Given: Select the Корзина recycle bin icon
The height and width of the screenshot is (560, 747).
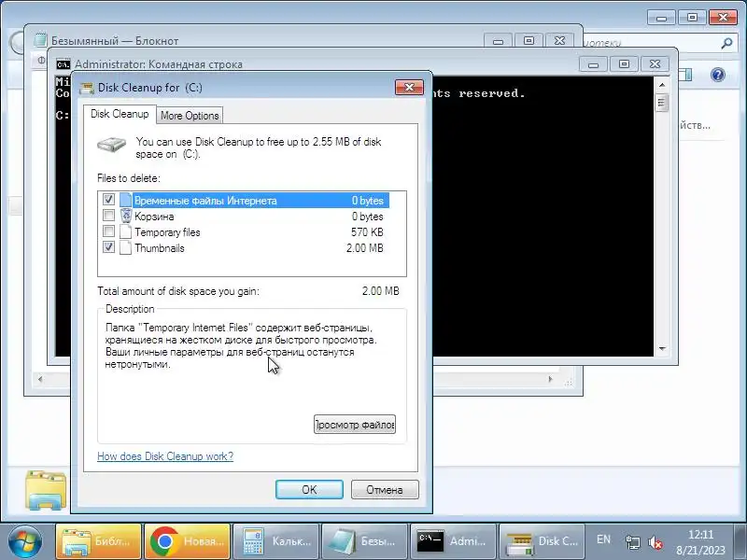Looking at the screenshot, I should point(126,216).
